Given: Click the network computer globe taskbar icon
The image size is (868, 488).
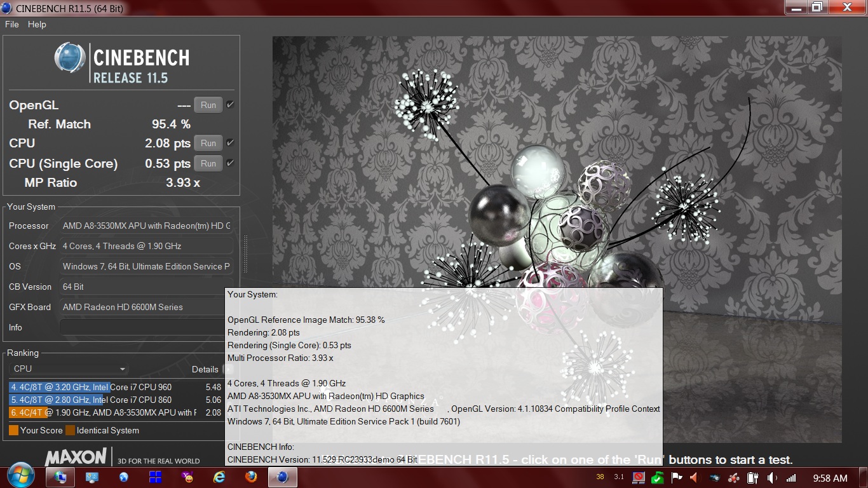Looking at the screenshot, I should coord(61,477).
